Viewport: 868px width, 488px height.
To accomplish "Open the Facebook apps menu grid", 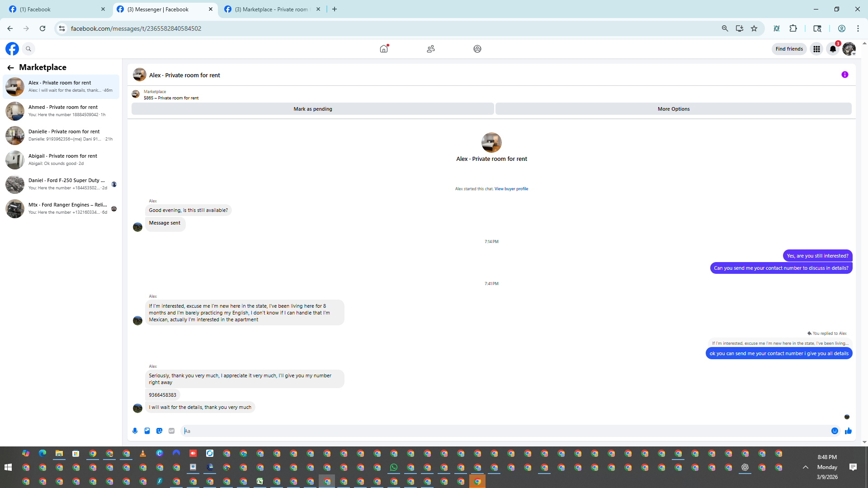I will tap(816, 49).
